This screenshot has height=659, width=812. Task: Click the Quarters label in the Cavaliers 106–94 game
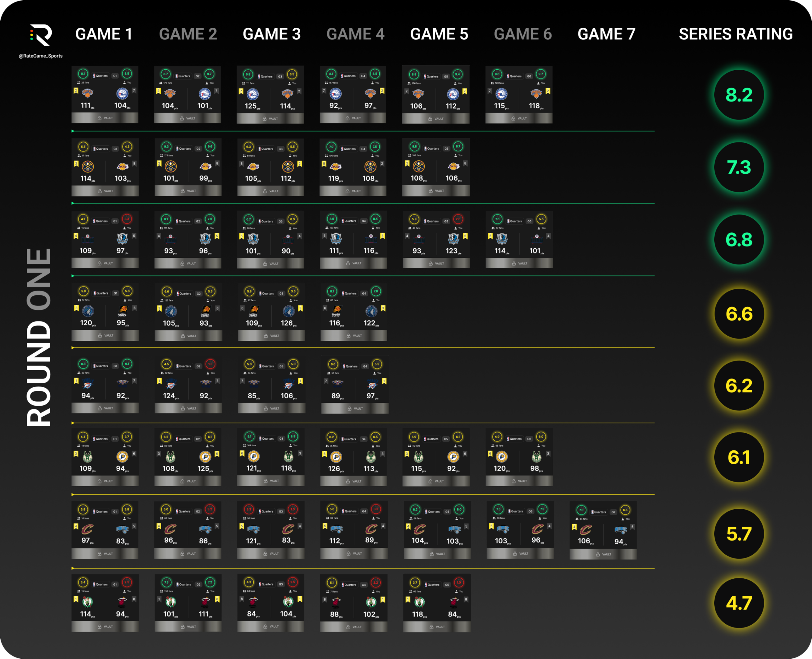(599, 512)
